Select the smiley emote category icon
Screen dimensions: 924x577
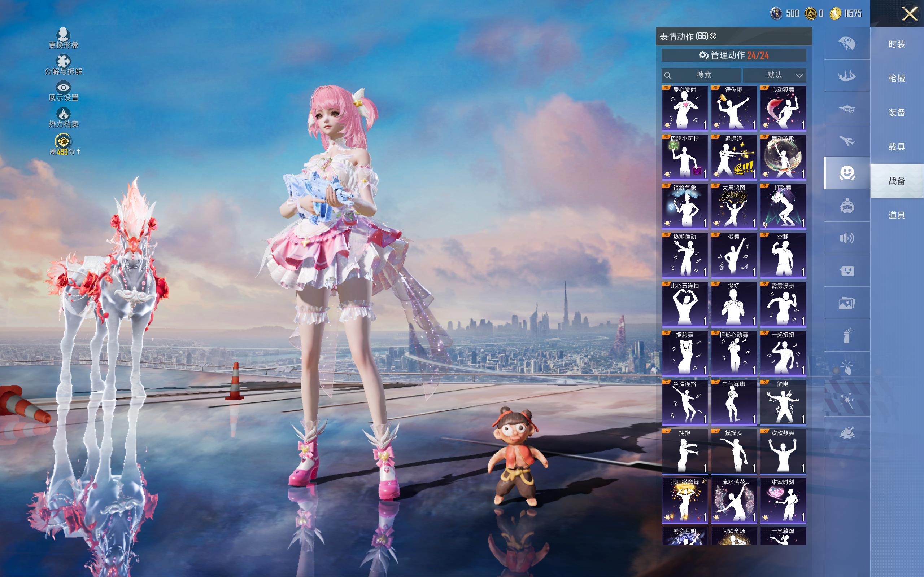point(846,173)
